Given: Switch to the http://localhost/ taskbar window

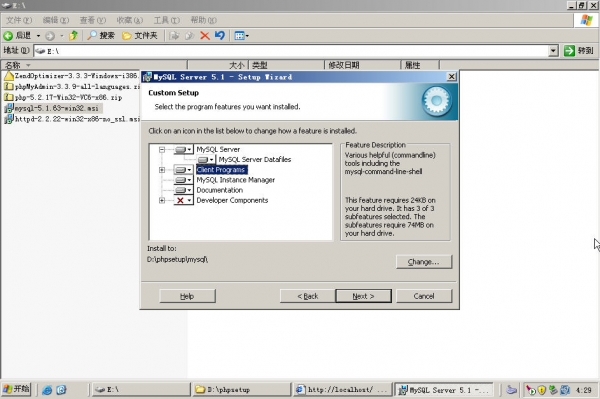Looking at the screenshot, I should (x=342, y=389).
